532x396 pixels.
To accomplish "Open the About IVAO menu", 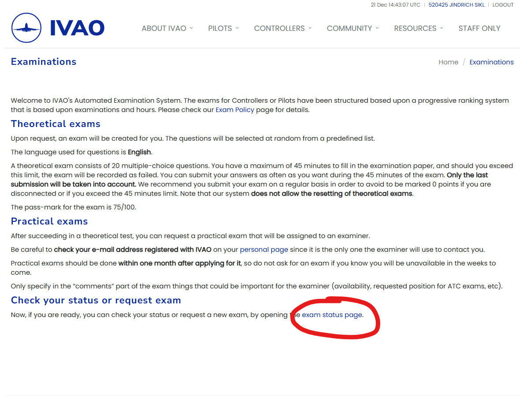I will [x=167, y=28].
